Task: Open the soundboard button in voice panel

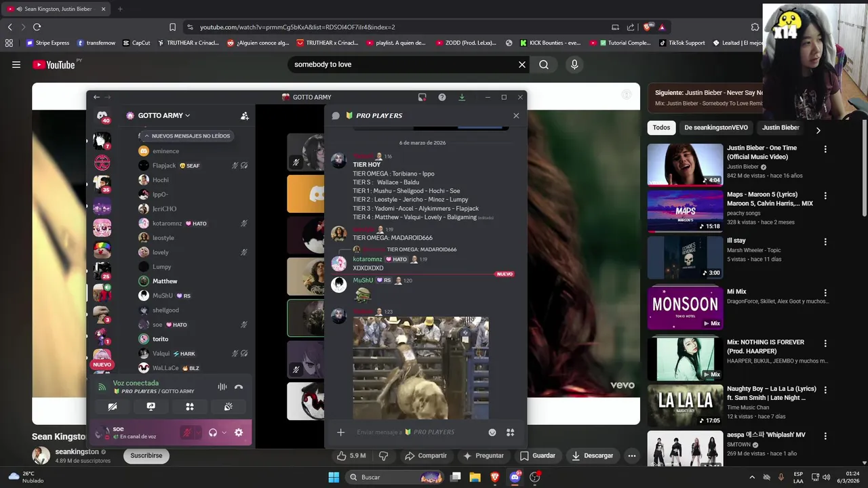Action: click(229, 407)
